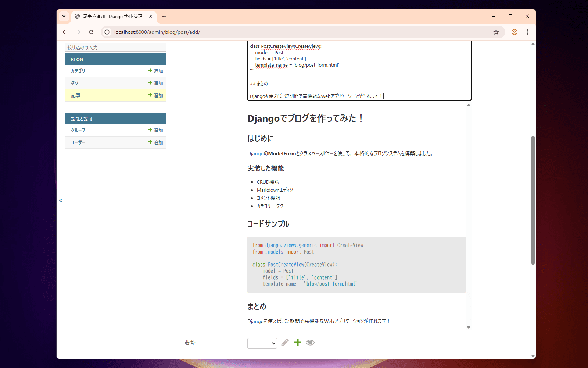Click the 著者: field label
This screenshot has width=588, height=368.
pos(190,343)
